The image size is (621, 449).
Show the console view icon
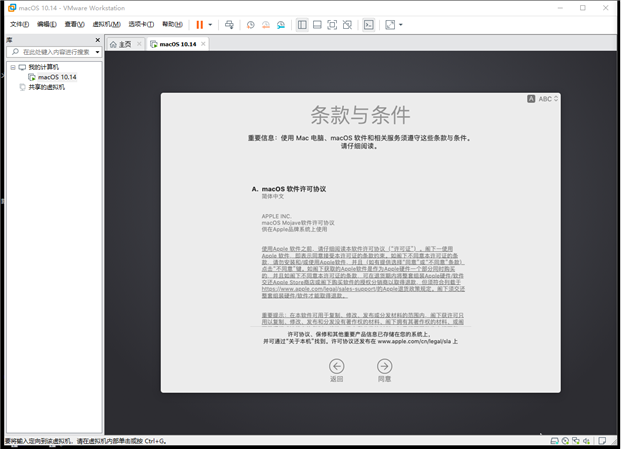pos(369,25)
